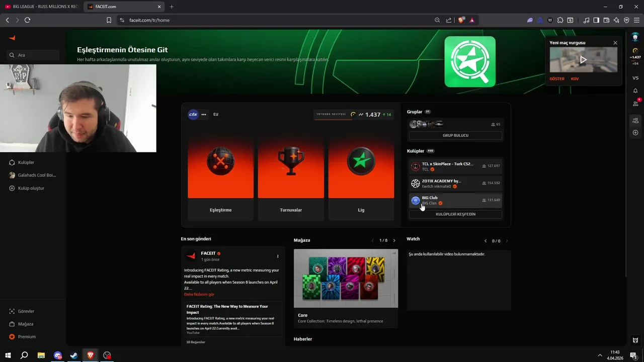Open the party lobby icon in right sidebar
Viewport: 644px width, 362px height.
coord(635,120)
